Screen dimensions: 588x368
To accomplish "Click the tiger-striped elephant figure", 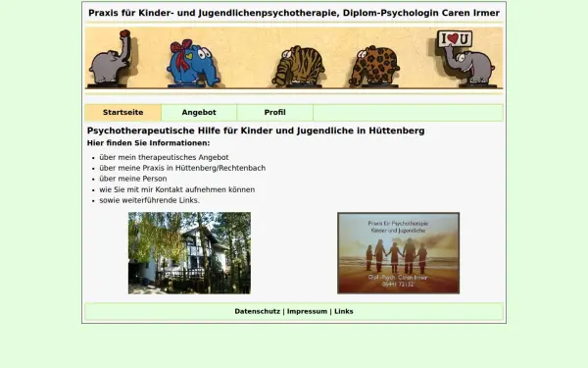I will pos(298,66).
